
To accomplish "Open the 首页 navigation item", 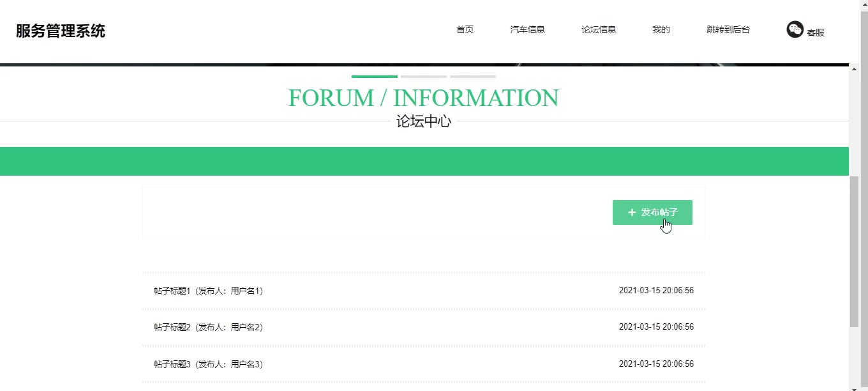I will pyautogui.click(x=465, y=29).
